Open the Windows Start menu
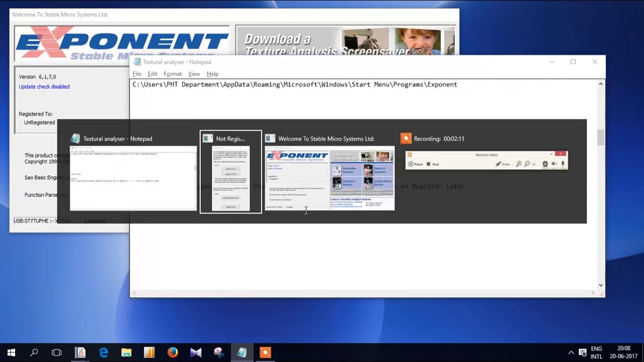 click(11, 352)
